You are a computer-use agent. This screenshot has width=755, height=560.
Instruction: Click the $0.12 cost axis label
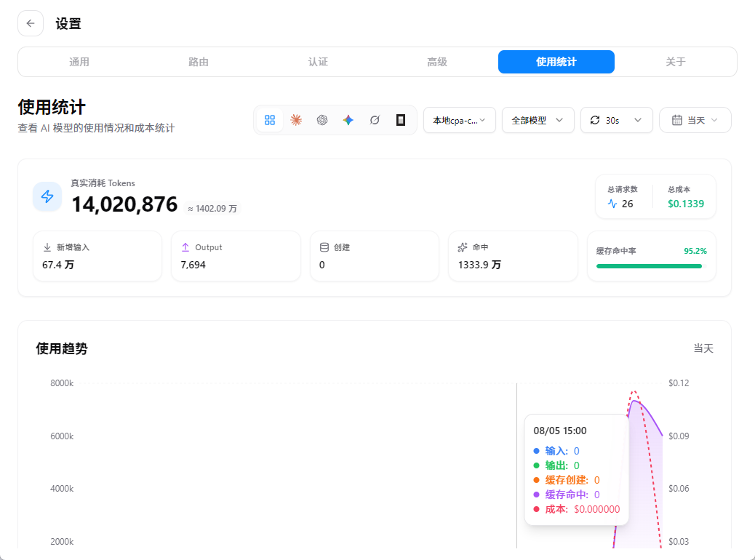[x=679, y=383]
